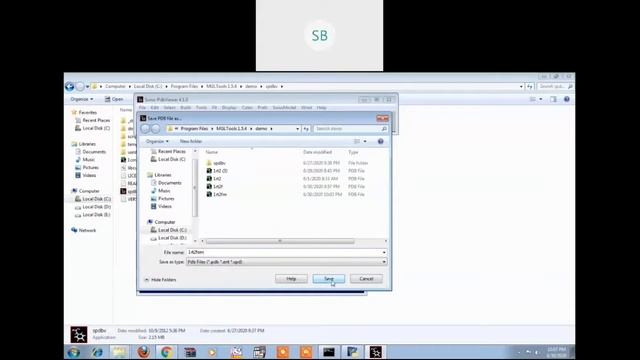Sort dialog list by Date modified column
Image resolution: width=640 pixels, height=360 pixels.
317,152
